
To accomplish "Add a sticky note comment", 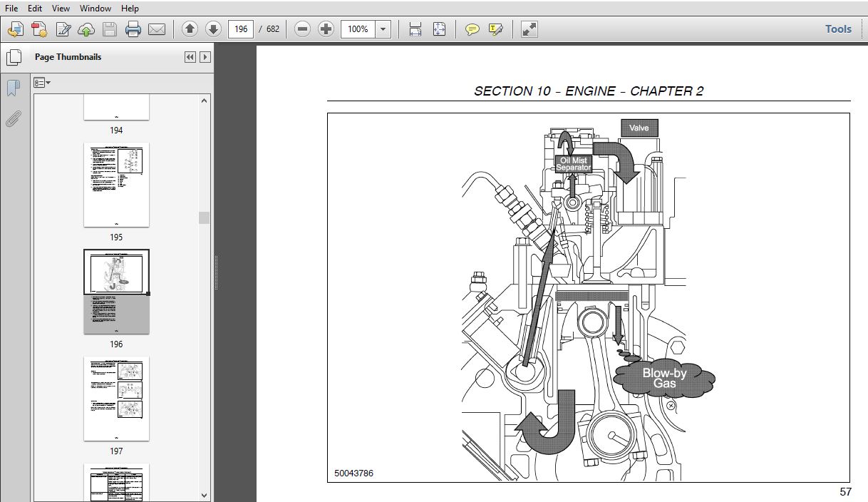I will click(x=472, y=29).
